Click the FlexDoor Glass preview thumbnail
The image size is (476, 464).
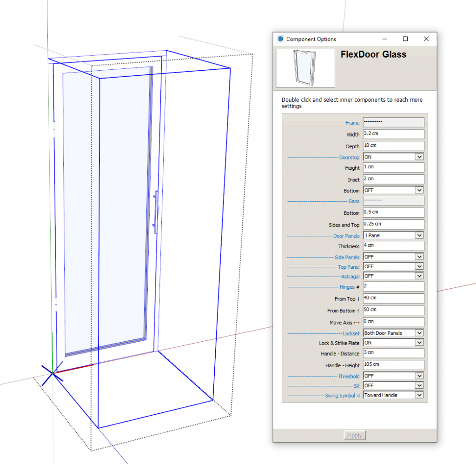pyautogui.click(x=305, y=69)
